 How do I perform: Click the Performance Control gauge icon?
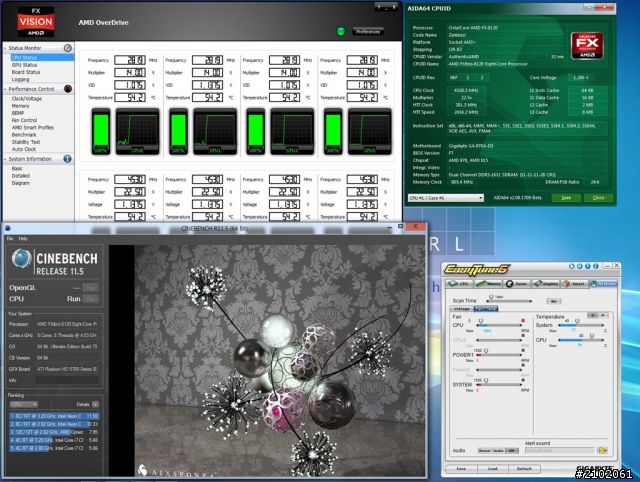pos(68,89)
